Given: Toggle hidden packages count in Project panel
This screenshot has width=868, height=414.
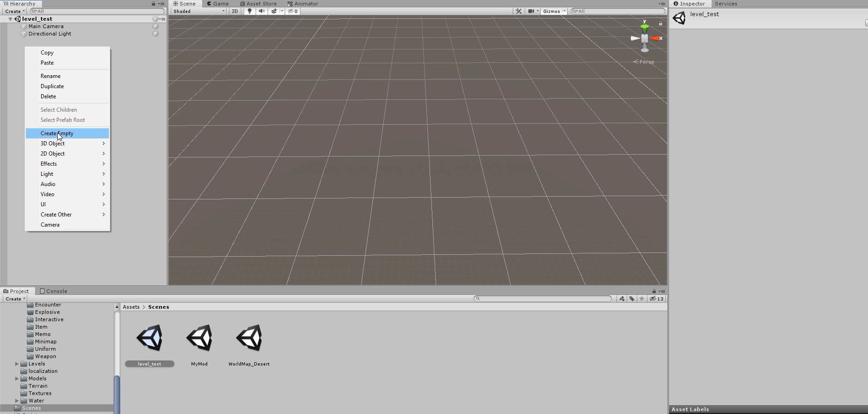Looking at the screenshot, I should click(x=657, y=299).
